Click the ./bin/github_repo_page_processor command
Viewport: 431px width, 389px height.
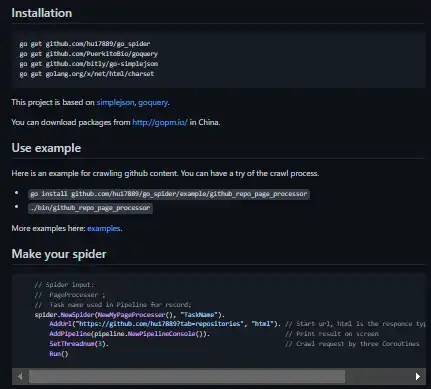pos(90,208)
